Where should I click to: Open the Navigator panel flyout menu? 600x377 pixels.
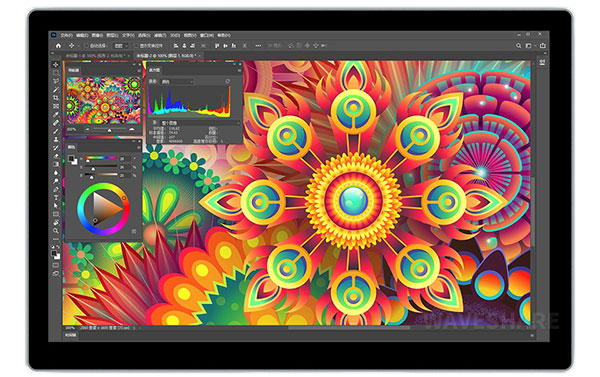(139, 70)
